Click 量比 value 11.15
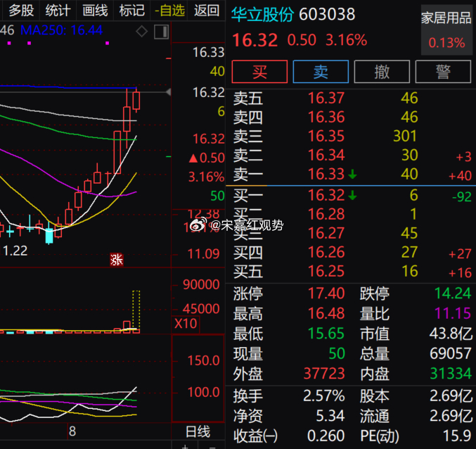The image size is (476, 449). [453, 313]
